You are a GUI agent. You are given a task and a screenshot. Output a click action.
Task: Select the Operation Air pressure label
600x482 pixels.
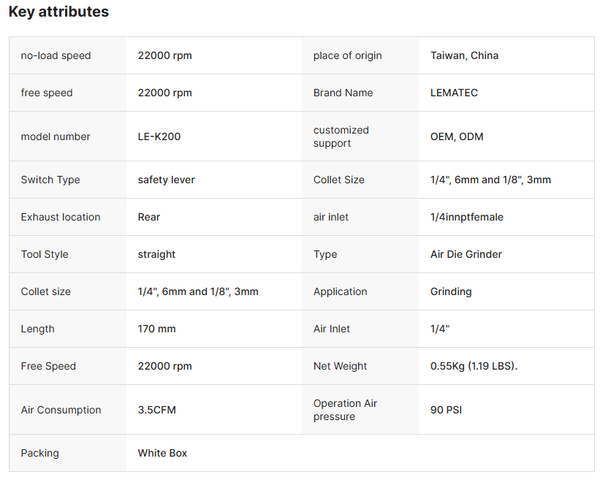click(345, 410)
